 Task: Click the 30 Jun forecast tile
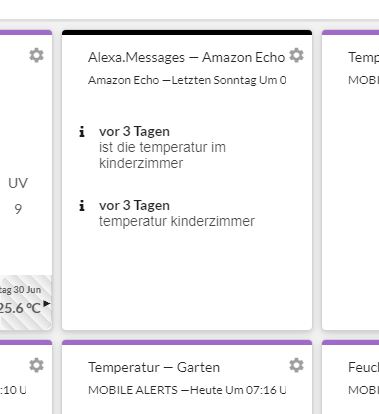point(26,302)
